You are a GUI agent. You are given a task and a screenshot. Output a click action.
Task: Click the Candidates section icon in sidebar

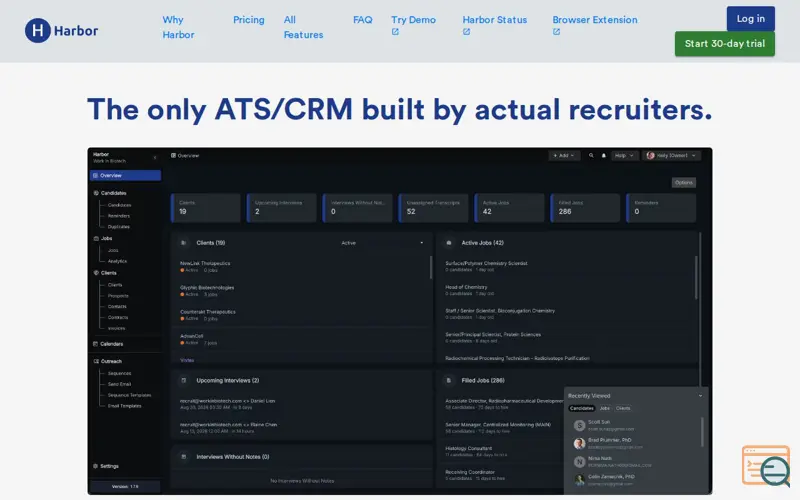coord(96,193)
